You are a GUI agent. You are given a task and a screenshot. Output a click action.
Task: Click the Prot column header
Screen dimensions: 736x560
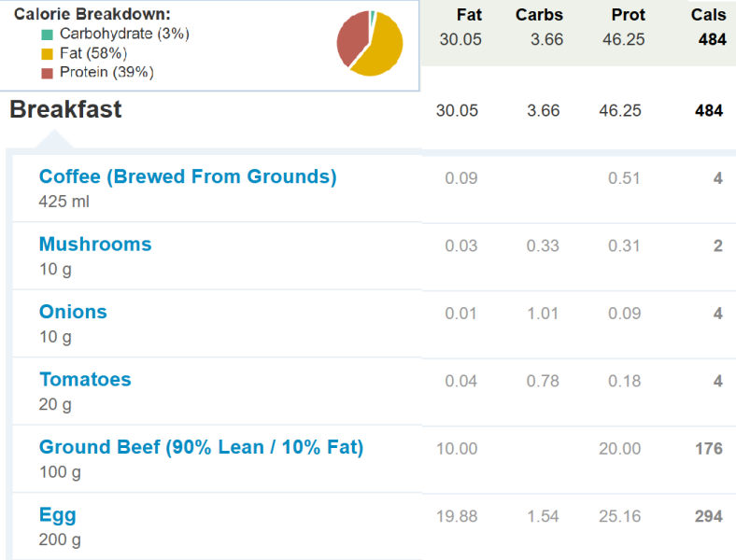coord(628,15)
